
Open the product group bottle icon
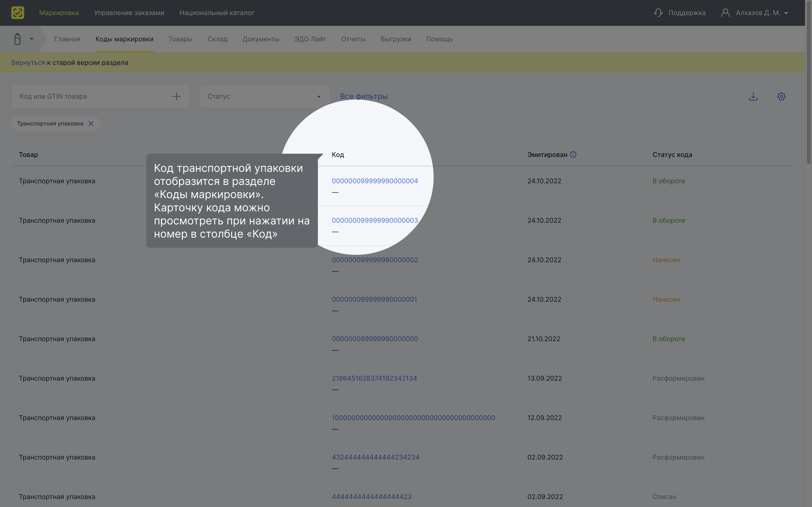coord(17,39)
